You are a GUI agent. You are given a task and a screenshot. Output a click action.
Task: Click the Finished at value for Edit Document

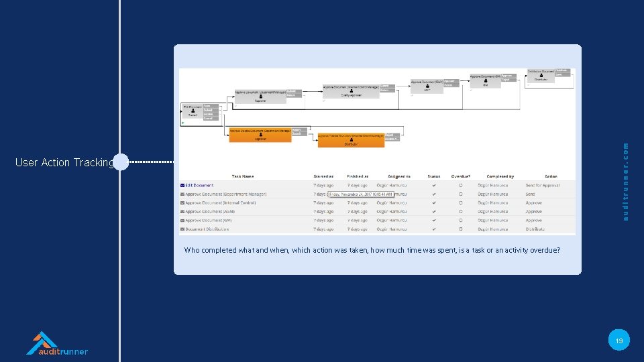point(358,186)
